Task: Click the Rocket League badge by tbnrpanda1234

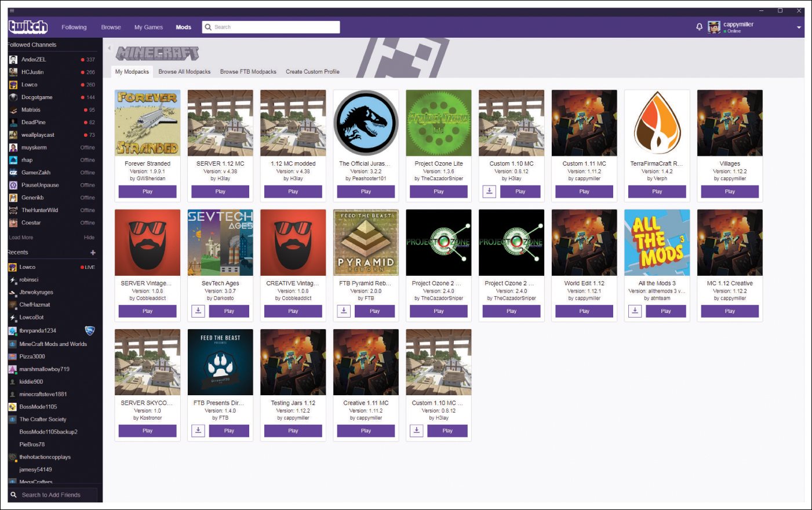Action: point(90,330)
